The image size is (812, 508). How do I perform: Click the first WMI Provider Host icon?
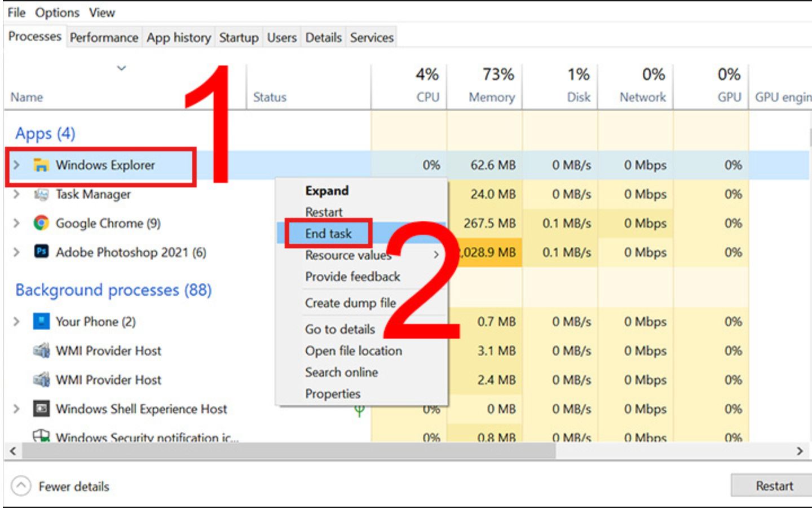tap(41, 351)
